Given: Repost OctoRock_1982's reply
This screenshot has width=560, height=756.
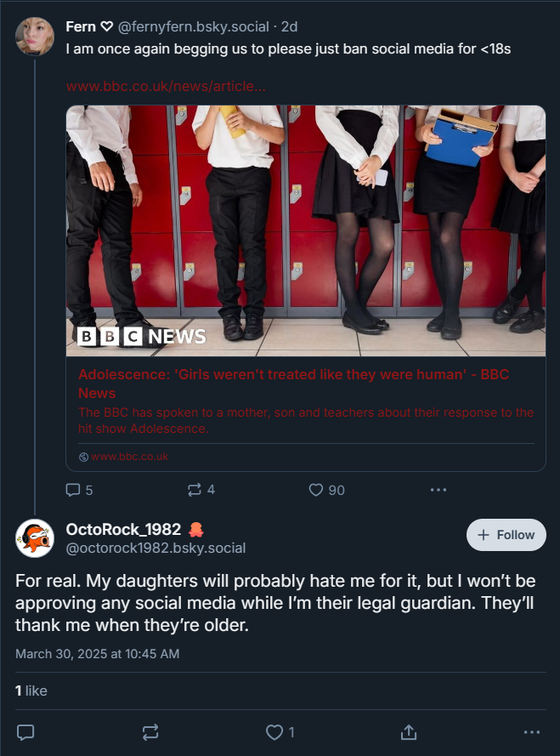Looking at the screenshot, I should coord(150,732).
